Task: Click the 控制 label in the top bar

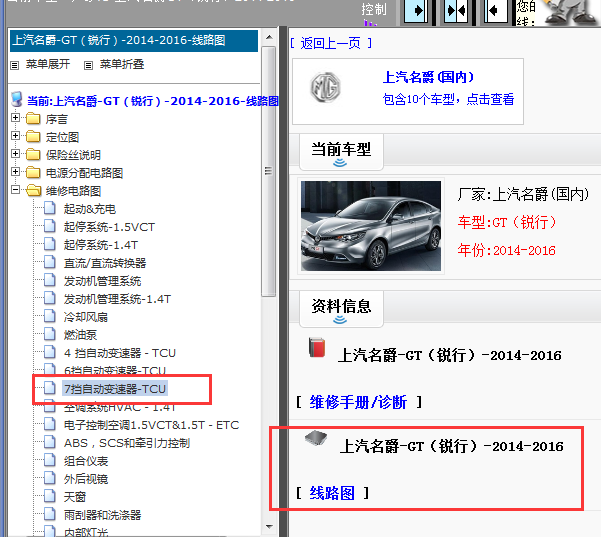Action: [x=374, y=9]
